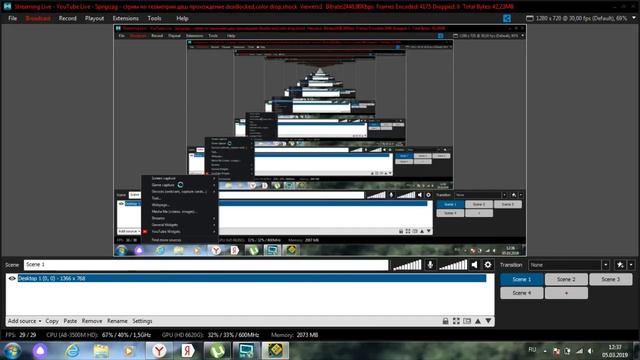Click the fullscreen expand source icon
The height and width of the screenshot is (360, 640).
click(456, 321)
